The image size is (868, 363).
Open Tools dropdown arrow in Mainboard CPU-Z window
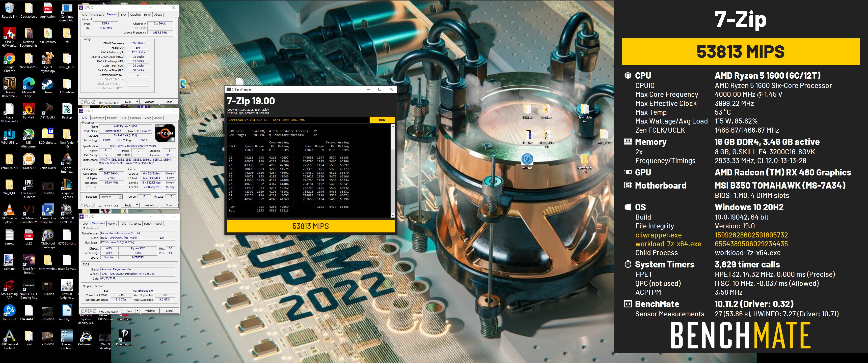(x=138, y=311)
